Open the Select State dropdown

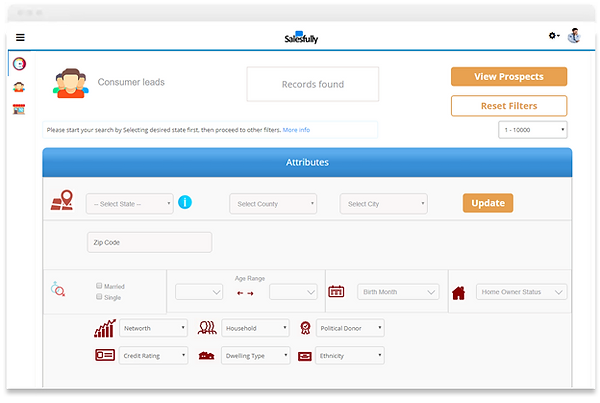(x=130, y=204)
